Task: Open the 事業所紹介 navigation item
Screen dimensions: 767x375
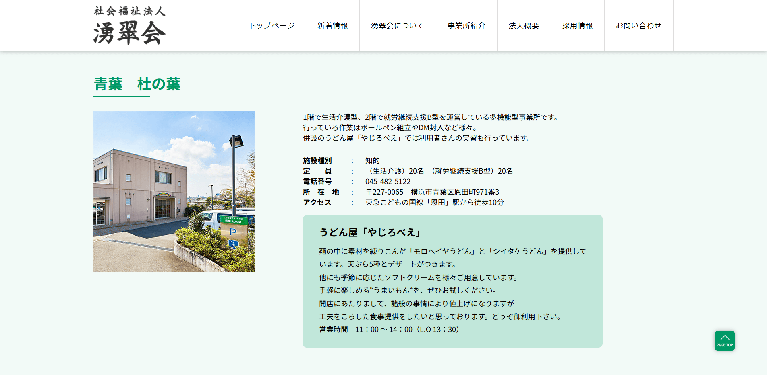Action: point(466,26)
